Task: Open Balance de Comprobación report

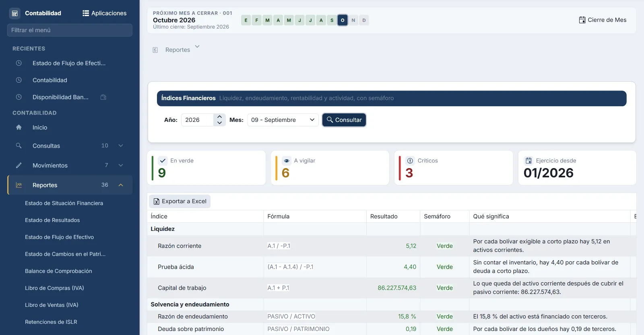Action: pyautogui.click(x=58, y=271)
